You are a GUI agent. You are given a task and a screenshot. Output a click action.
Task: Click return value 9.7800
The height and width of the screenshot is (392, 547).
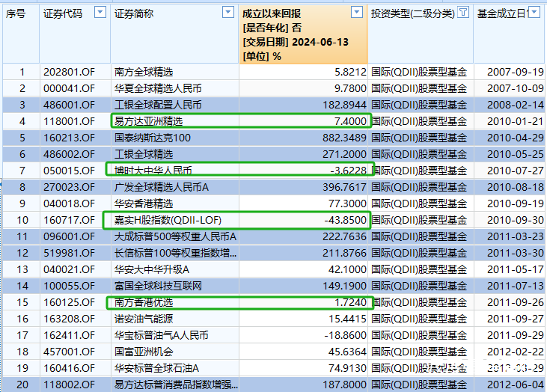point(350,88)
